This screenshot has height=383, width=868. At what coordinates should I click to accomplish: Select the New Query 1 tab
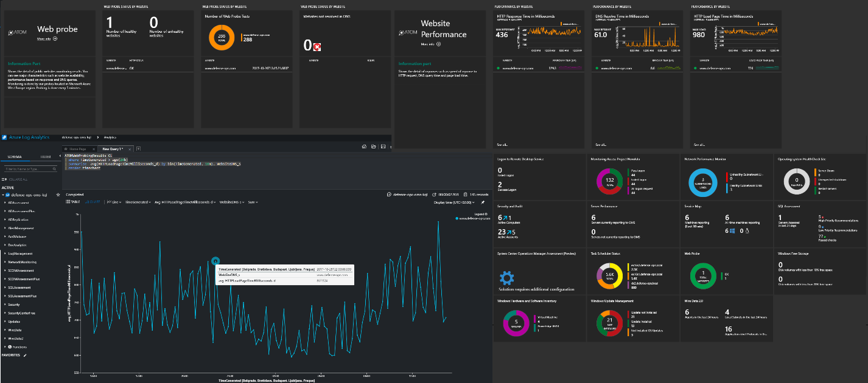pos(113,149)
